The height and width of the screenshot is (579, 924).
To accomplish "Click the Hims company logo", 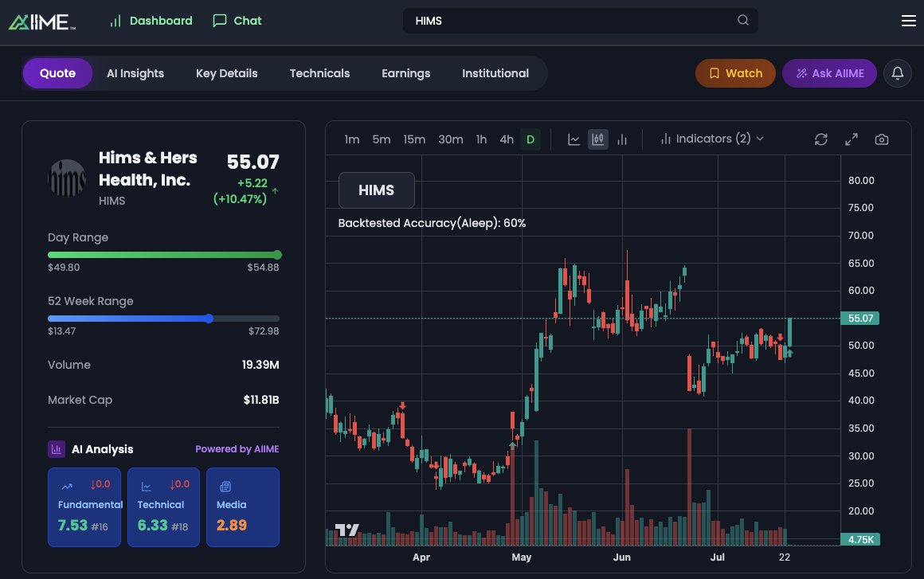I will (x=67, y=178).
